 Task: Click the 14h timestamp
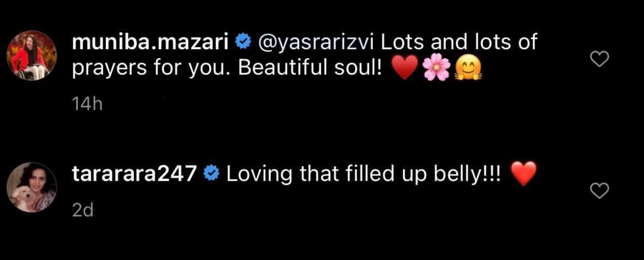pyautogui.click(x=87, y=105)
